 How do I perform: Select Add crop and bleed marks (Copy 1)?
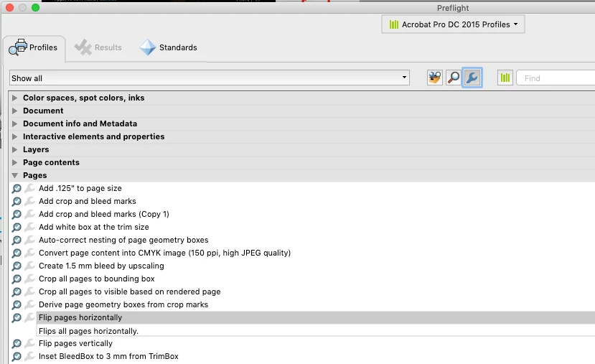click(x=104, y=214)
